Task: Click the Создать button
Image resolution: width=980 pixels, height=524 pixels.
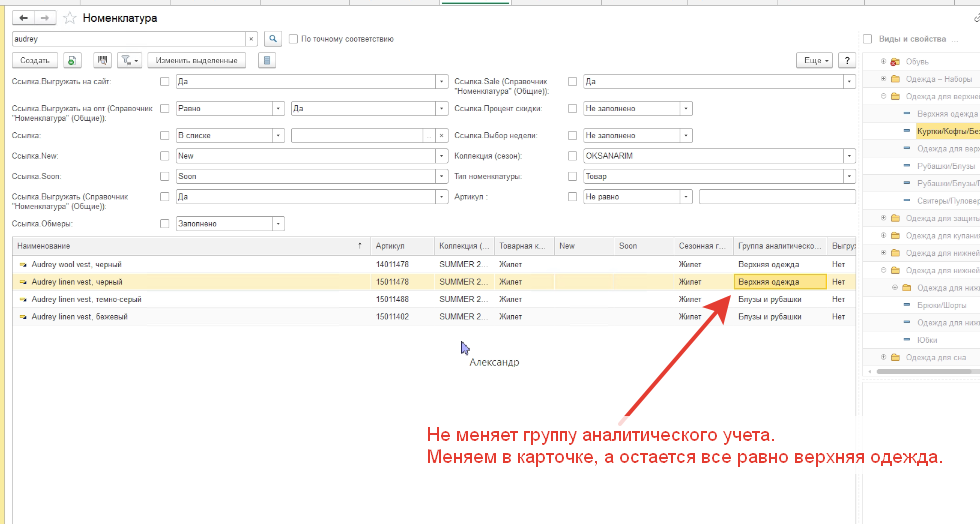Action: pos(34,61)
